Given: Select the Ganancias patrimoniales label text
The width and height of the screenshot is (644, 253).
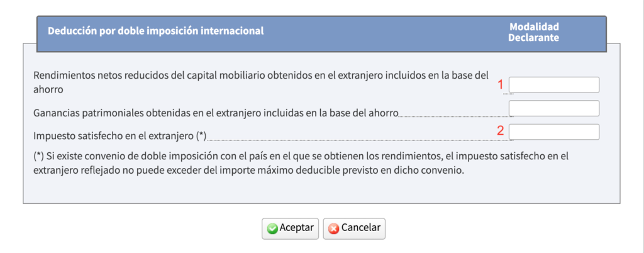Looking at the screenshot, I should [x=216, y=113].
